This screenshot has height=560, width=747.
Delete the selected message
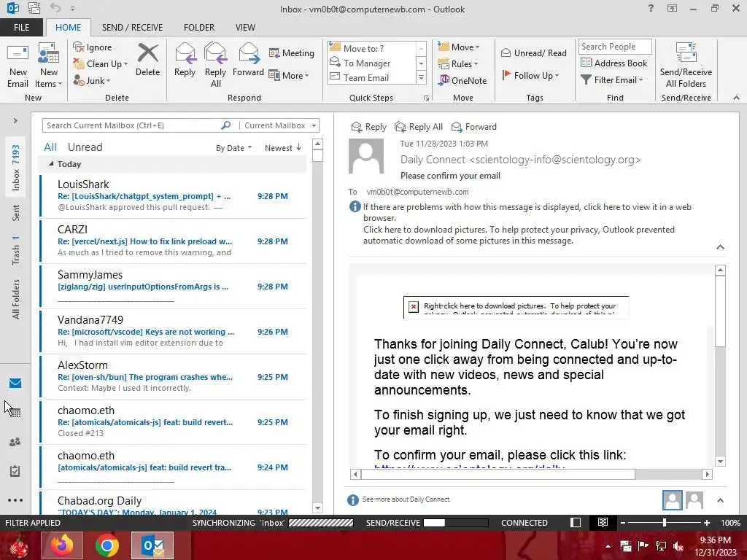[147, 61]
